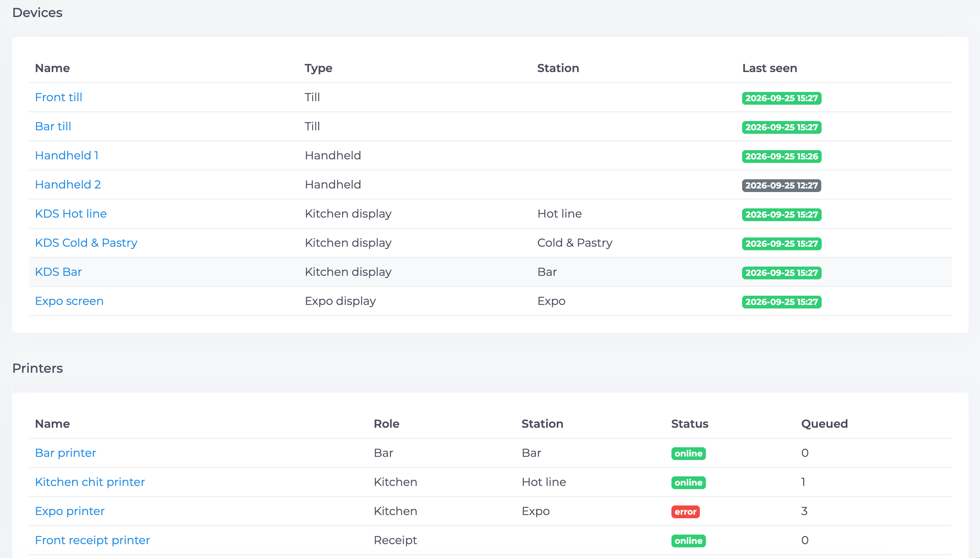The height and width of the screenshot is (558, 980).
Task: Click the Receipt role cell
Action: [x=395, y=540]
